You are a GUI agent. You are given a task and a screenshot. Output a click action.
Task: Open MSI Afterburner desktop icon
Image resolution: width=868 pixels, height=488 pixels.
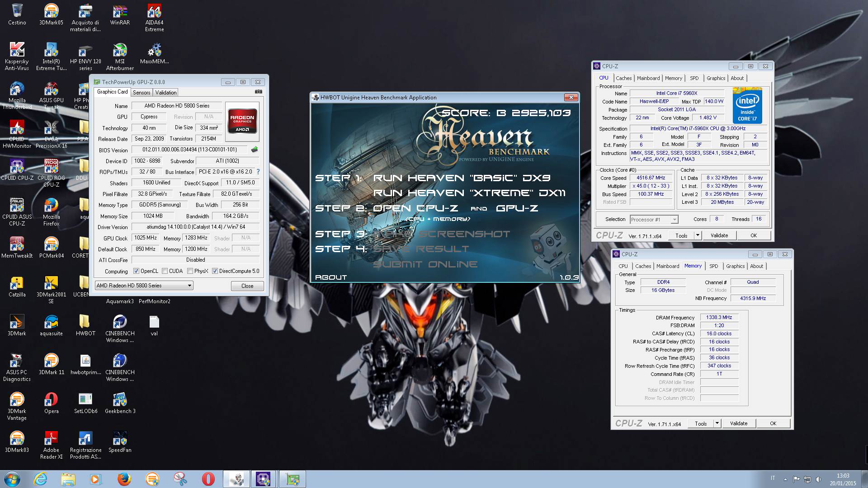coord(120,57)
